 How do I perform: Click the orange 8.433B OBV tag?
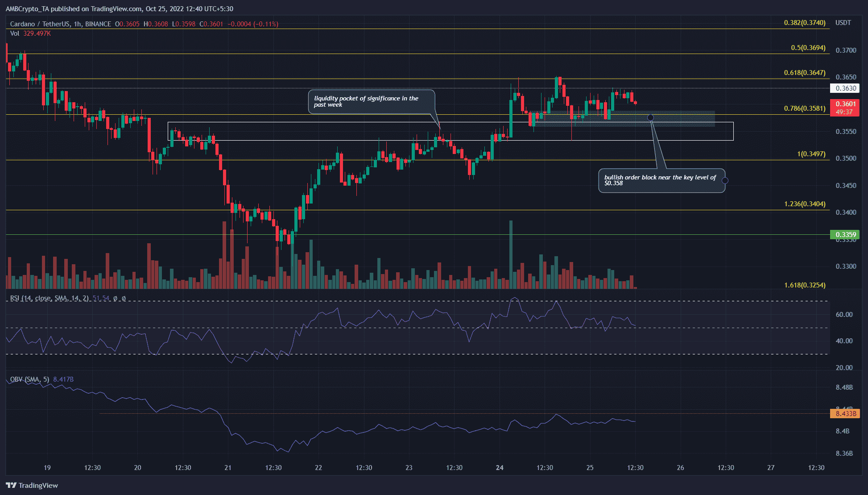coord(846,414)
